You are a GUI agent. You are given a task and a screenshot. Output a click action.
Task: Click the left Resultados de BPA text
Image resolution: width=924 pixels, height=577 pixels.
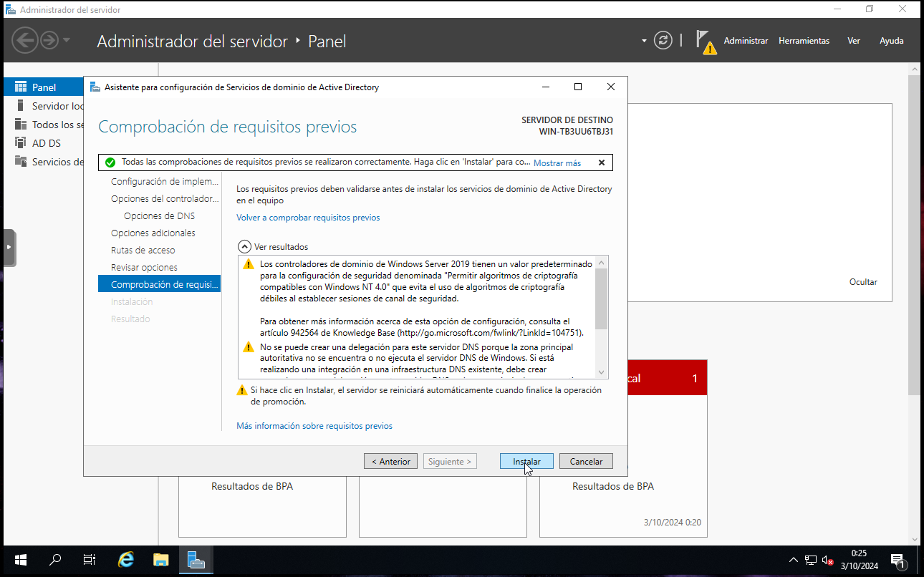(x=251, y=487)
